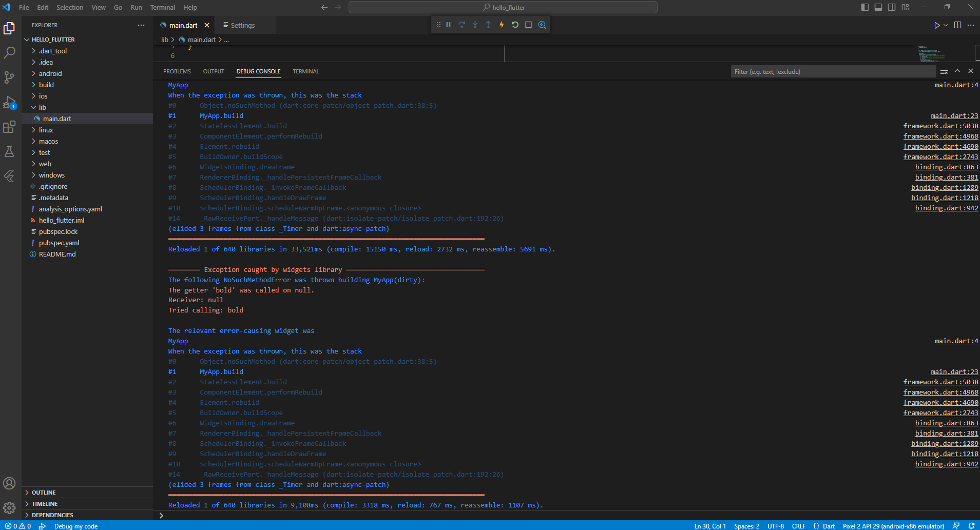
Task: Restart the debug session
Action: point(515,25)
